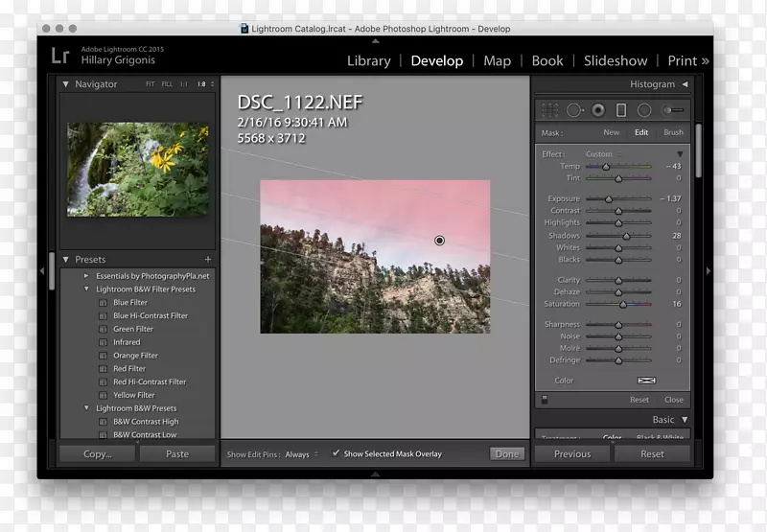The height and width of the screenshot is (532, 767).
Task: Click the Copy... button
Action: point(97,454)
